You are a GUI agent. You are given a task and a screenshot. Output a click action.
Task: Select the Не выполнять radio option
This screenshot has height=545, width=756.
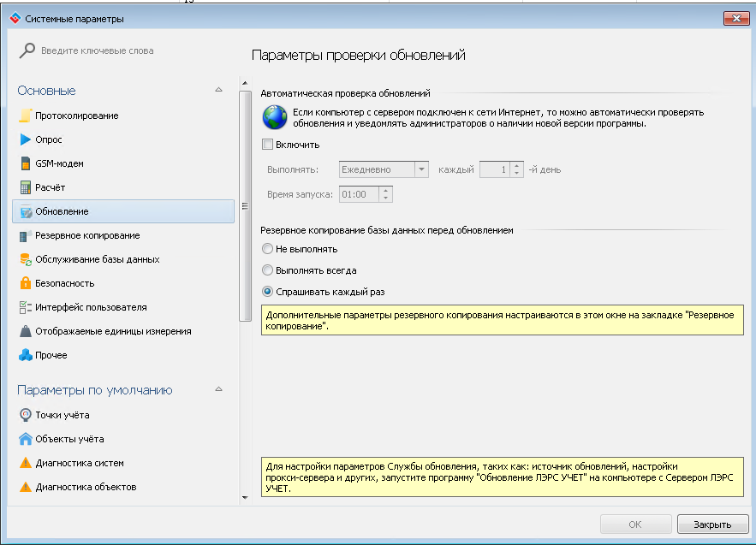[268, 249]
